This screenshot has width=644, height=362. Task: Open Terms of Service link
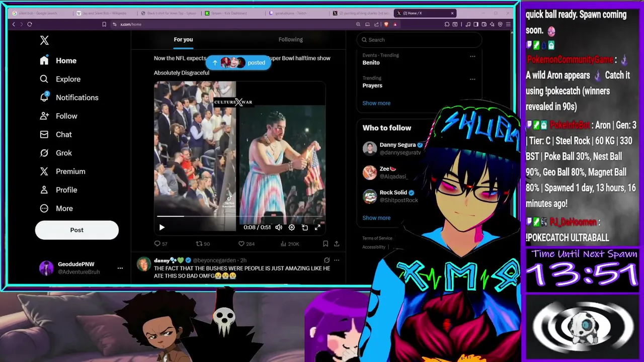pyautogui.click(x=377, y=238)
